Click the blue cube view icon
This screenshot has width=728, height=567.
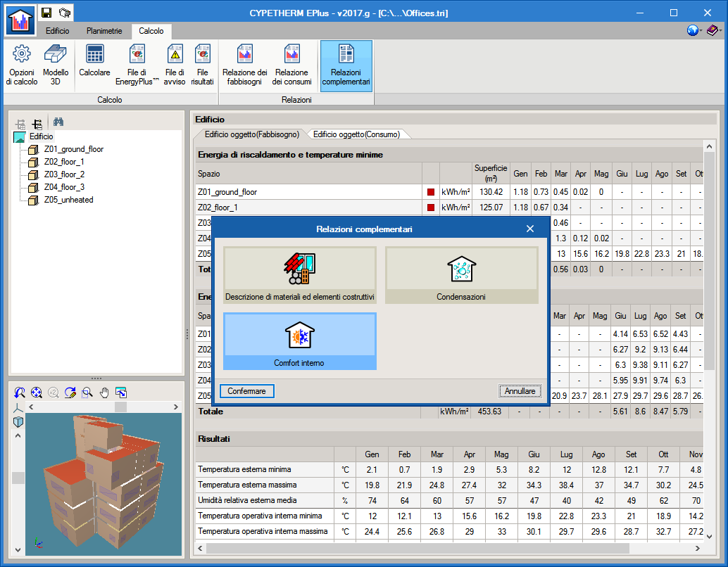coord(18,422)
